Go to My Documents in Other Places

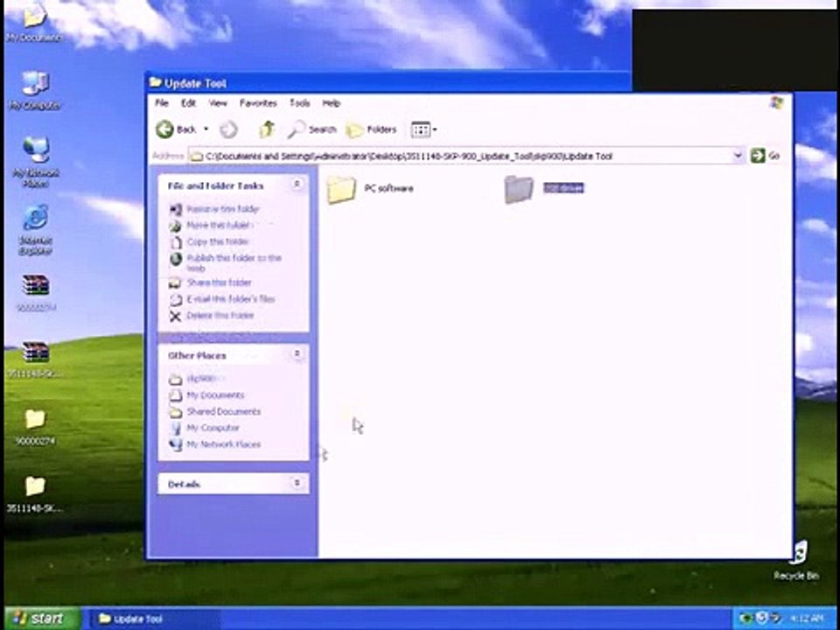click(206, 395)
